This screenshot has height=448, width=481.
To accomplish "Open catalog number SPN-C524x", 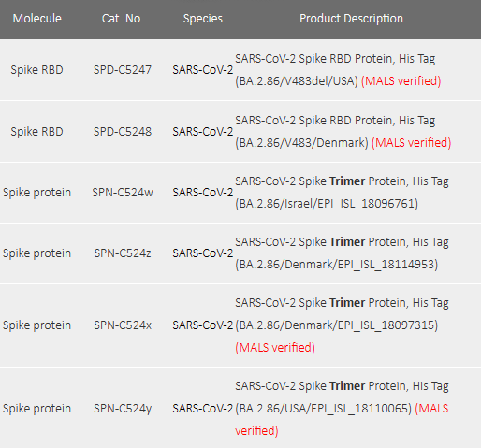I will (x=123, y=325).
